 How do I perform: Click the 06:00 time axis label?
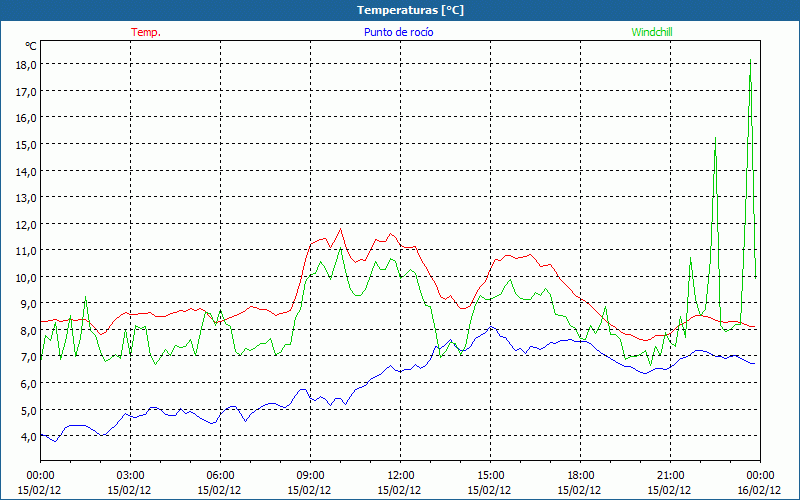coord(220,476)
